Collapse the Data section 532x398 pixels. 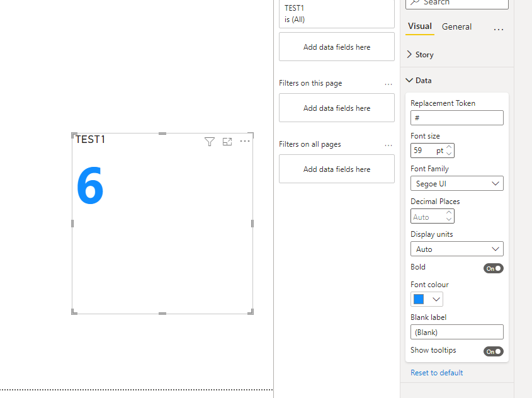coord(419,81)
